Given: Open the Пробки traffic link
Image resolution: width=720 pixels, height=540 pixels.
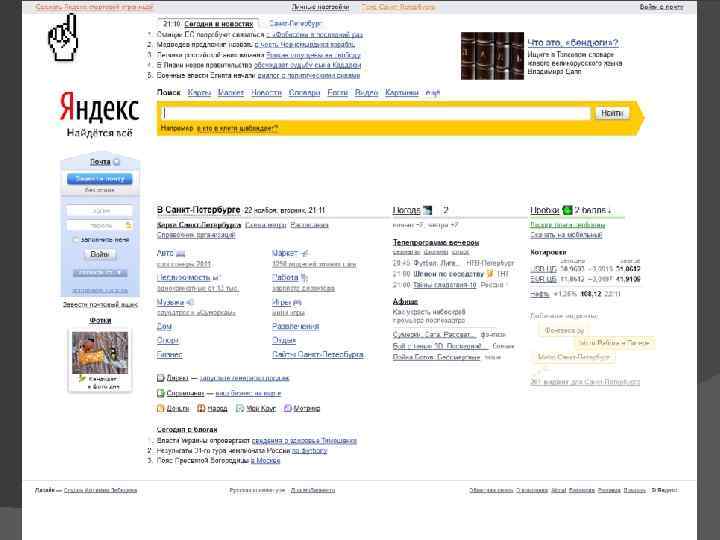Looking at the screenshot, I should pyautogui.click(x=545, y=210).
